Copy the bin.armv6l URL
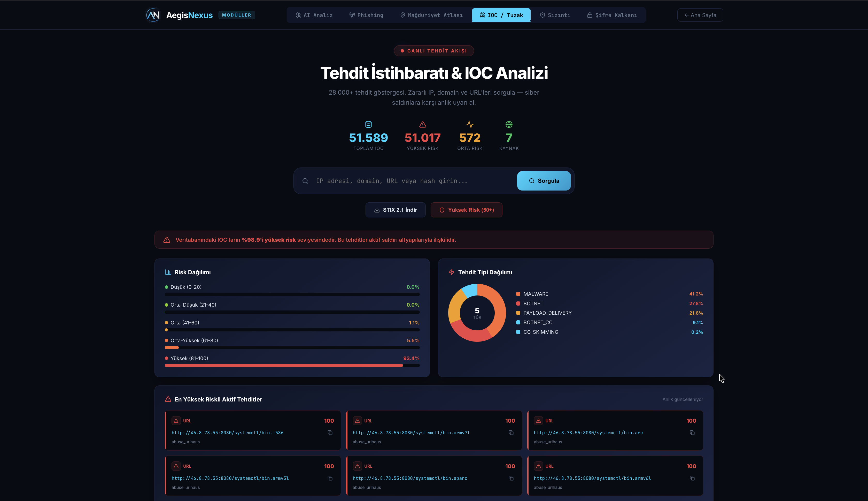 point(692,478)
